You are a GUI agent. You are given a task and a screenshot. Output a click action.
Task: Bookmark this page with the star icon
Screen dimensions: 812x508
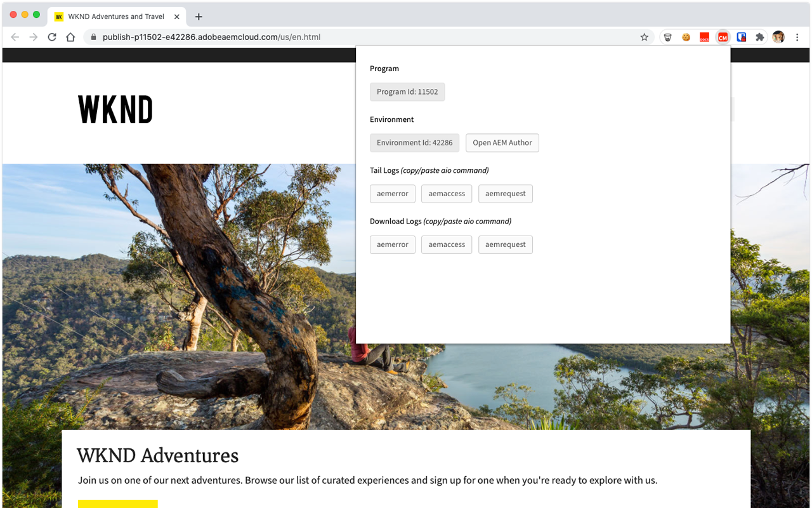(x=645, y=37)
